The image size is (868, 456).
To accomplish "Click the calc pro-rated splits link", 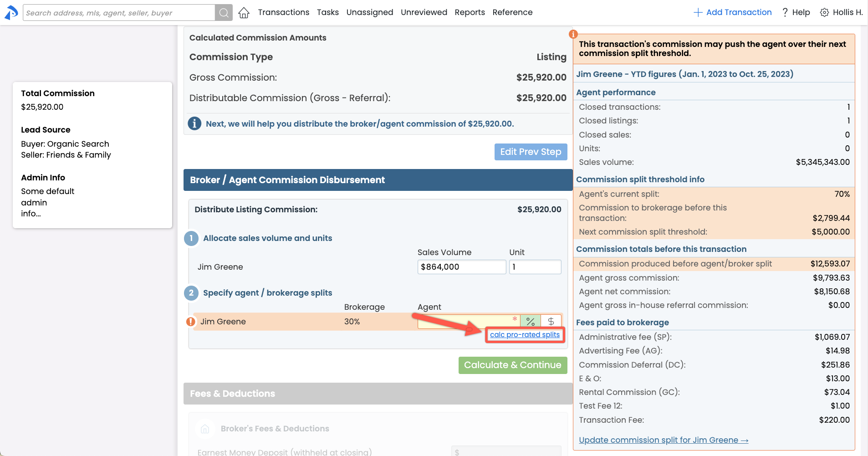I will (525, 335).
